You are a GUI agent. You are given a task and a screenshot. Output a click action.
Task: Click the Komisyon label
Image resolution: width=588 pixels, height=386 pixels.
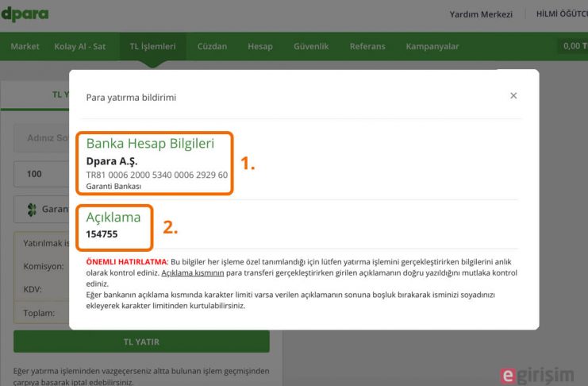(x=44, y=267)
